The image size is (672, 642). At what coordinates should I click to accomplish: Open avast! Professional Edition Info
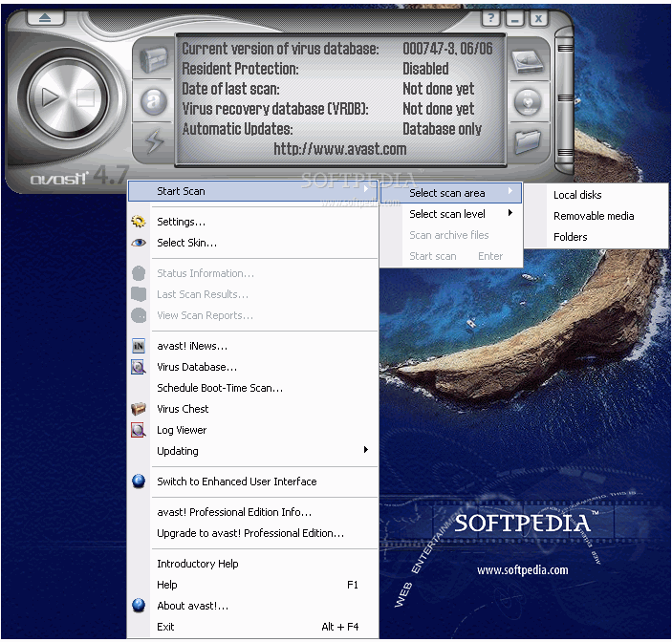click(252, 512)
